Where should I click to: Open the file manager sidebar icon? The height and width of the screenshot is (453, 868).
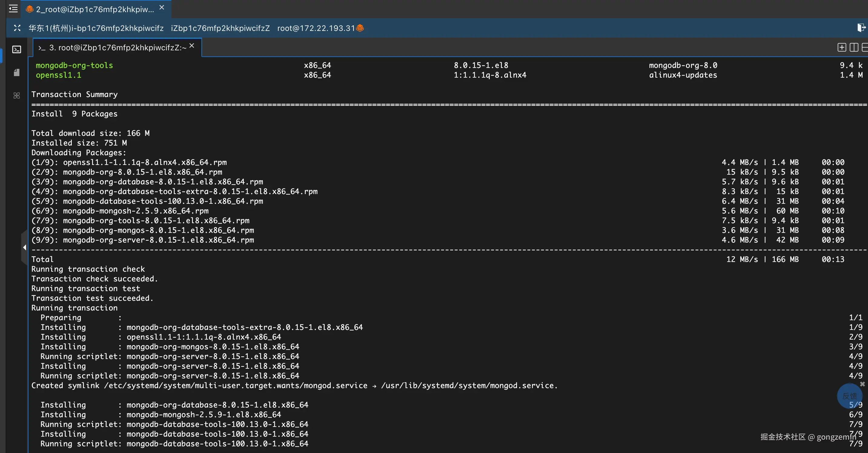pos(17,72)
